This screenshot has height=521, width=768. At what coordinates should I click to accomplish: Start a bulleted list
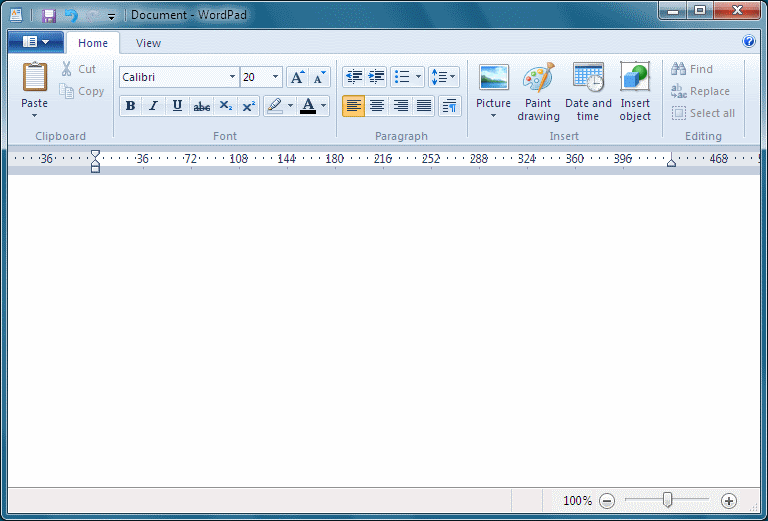click(x=402, y=77)
